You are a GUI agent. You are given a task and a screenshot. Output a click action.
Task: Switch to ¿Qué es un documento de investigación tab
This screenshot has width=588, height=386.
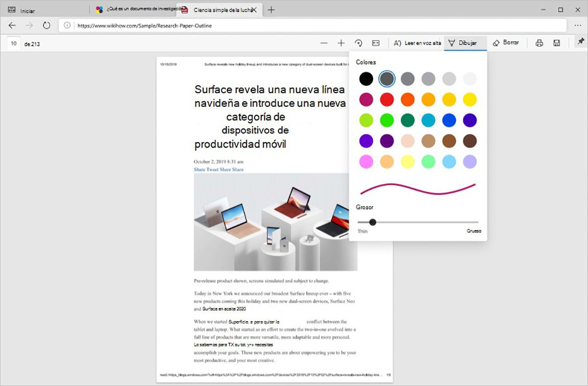(133, 10)
